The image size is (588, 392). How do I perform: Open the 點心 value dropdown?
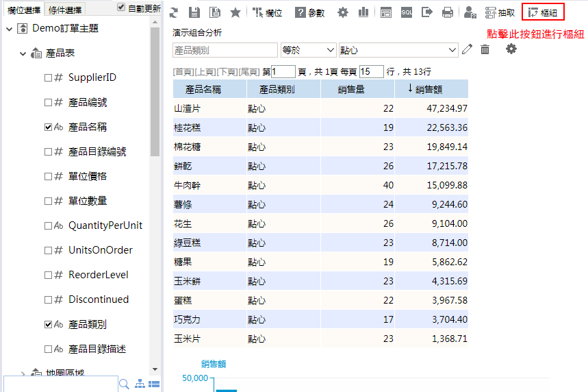coord(398,50)
